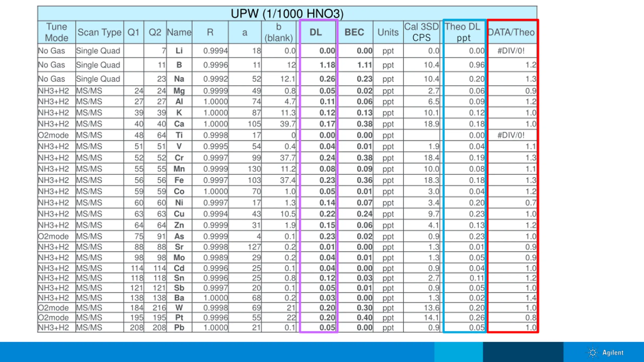The image size is (644, 362).
Task: Select the Ba element name cell
Action: (179, 298)
